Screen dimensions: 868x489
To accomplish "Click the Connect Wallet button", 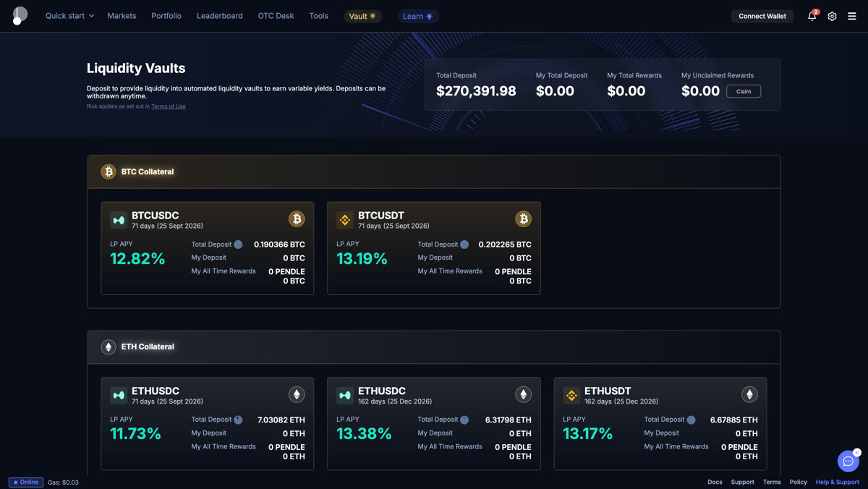I will click(x=762, y=16).
